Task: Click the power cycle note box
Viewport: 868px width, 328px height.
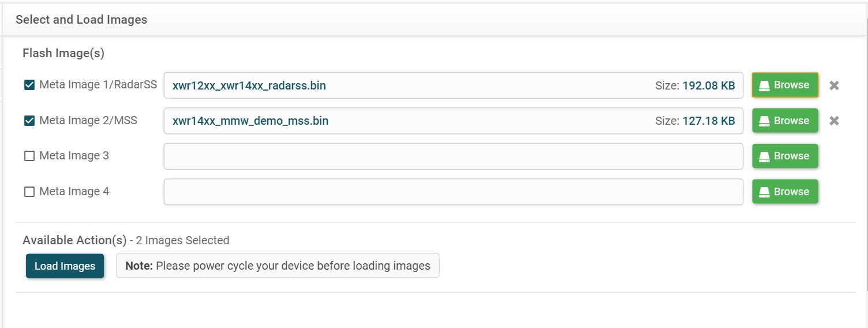Action: pyautogui.click(x=278, y=266)
